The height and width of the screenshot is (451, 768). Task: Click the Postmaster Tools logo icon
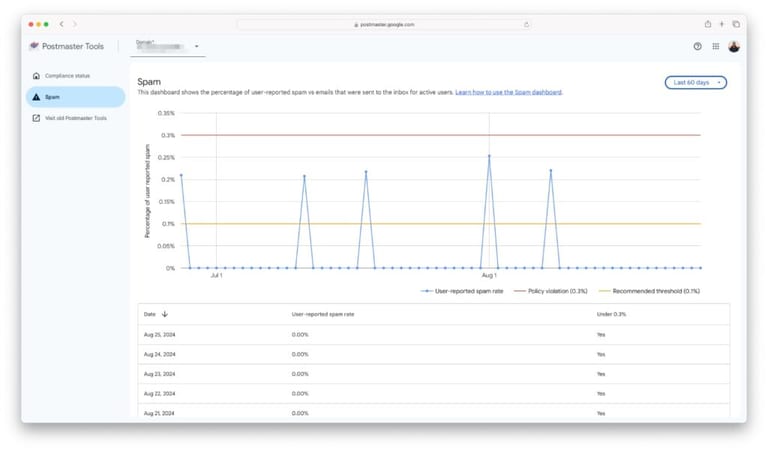click(34, 46)
